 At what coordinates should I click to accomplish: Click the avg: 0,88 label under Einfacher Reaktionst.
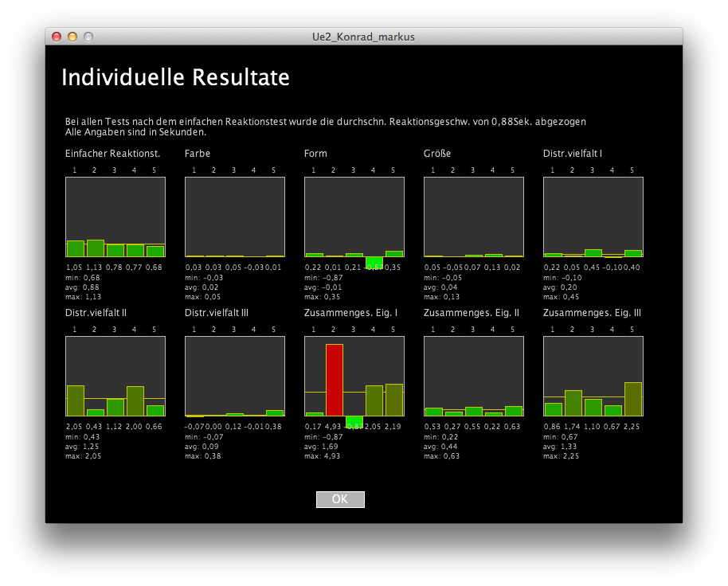82,287
